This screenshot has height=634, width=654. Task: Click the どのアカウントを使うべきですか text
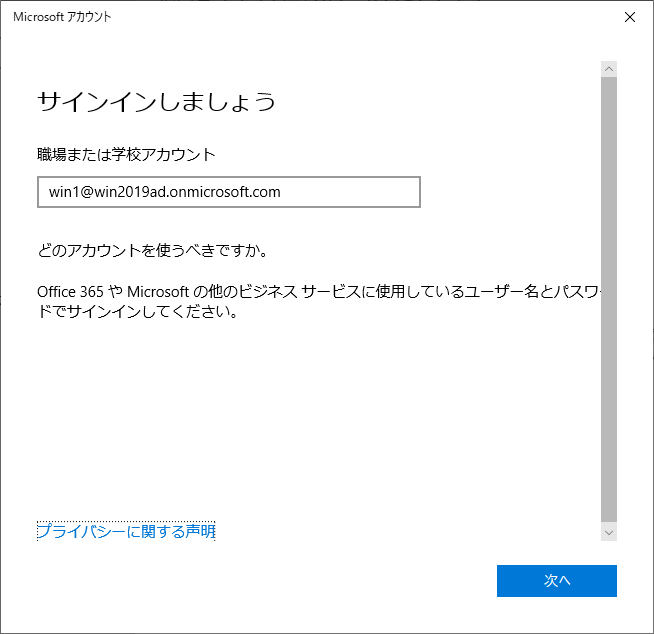pos(152,250)
